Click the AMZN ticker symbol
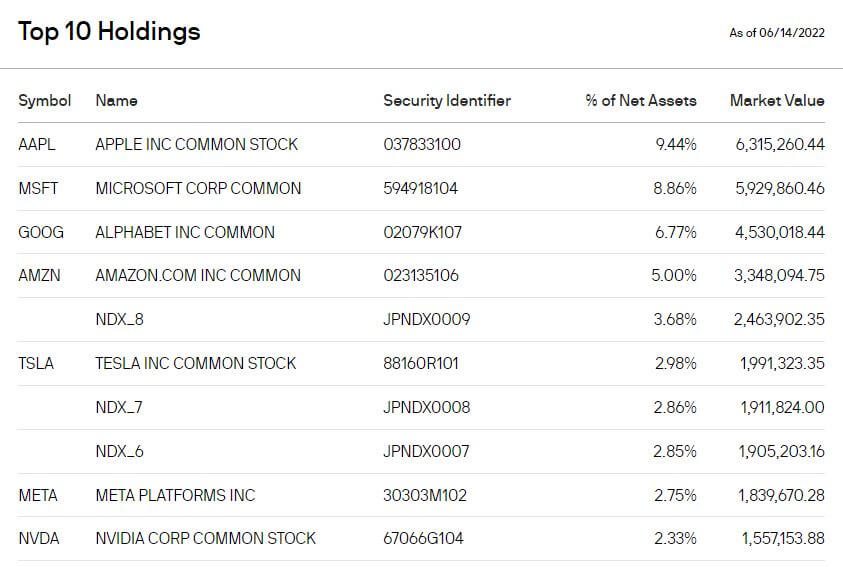Viewport: 843px width, 567px height. [x=40, y=275]
